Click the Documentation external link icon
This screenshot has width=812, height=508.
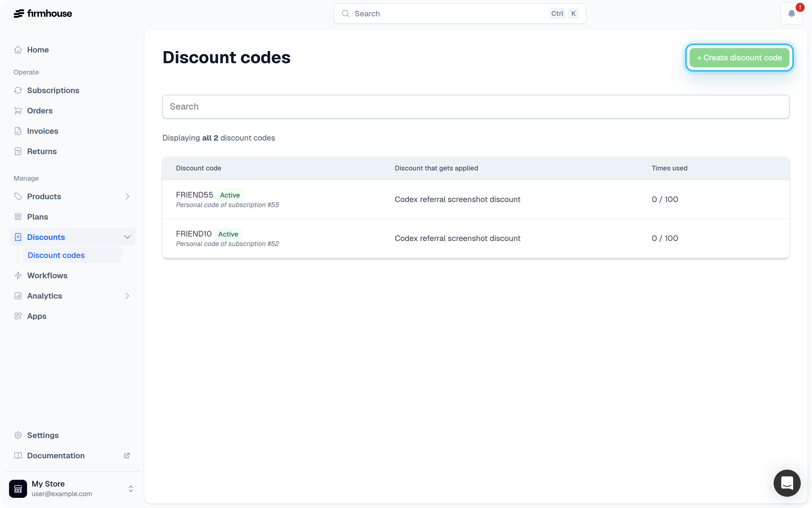click(x=127, y=456)
